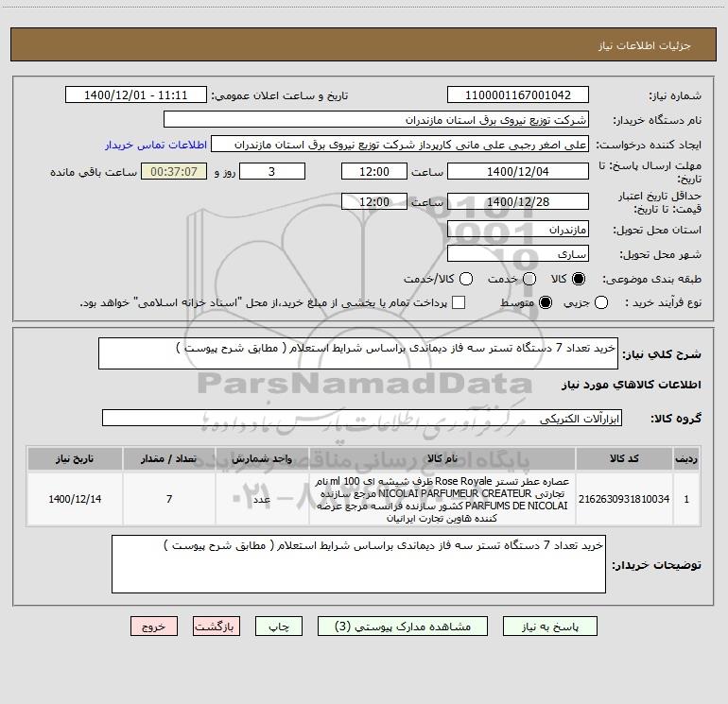The width and height of the screenshot is (728, 704).
Task: Click the خروج exit button
Action: pyautogui.click(x=154, y=627)
